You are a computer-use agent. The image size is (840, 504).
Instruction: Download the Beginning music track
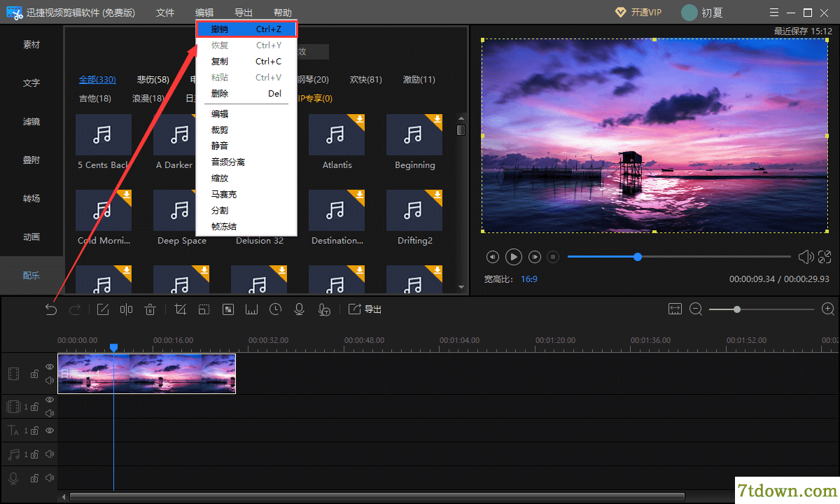(x=437, y=120)
